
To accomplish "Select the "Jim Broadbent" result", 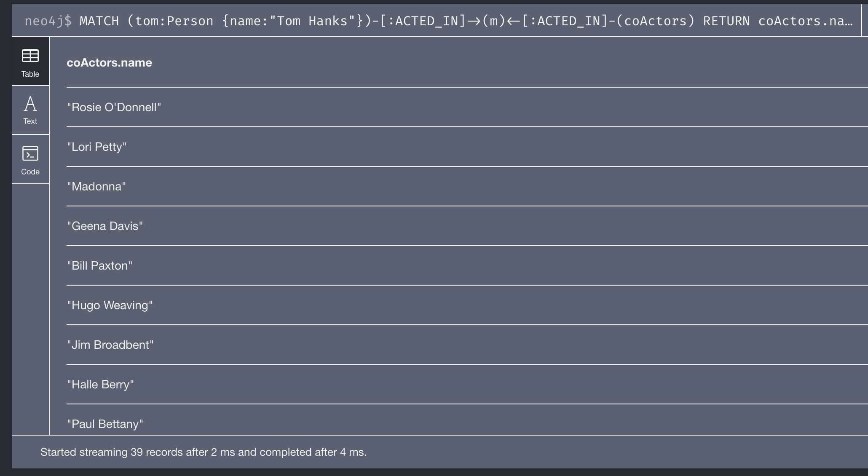I will tap(467, 345).
